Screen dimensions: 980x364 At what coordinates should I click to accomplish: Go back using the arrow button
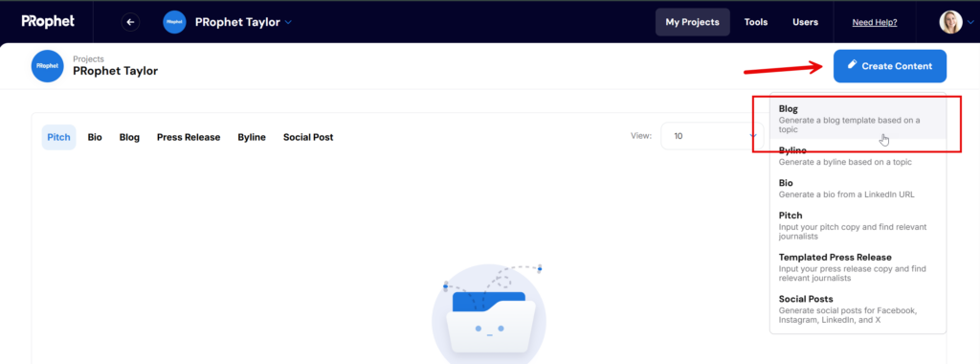tap(130, 22)
